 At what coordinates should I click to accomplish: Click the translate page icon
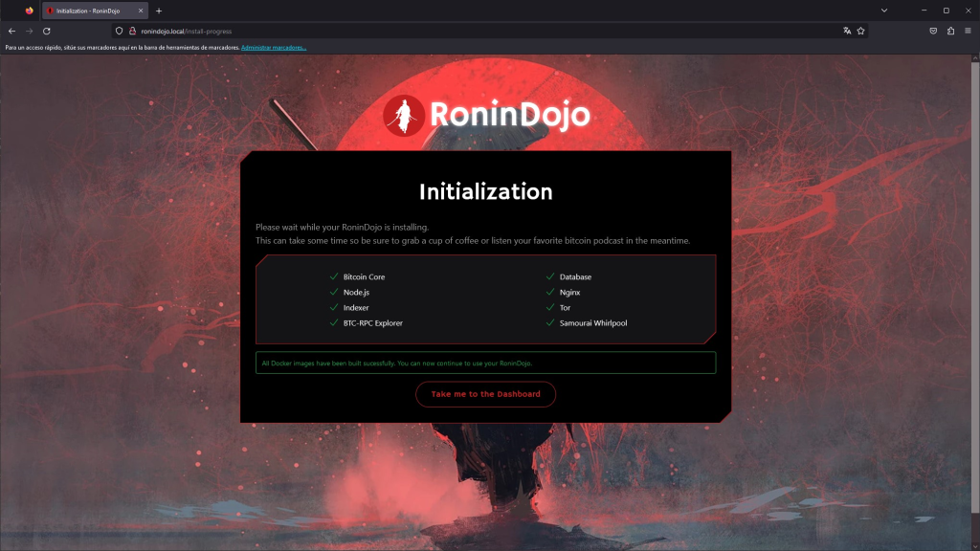847,31
